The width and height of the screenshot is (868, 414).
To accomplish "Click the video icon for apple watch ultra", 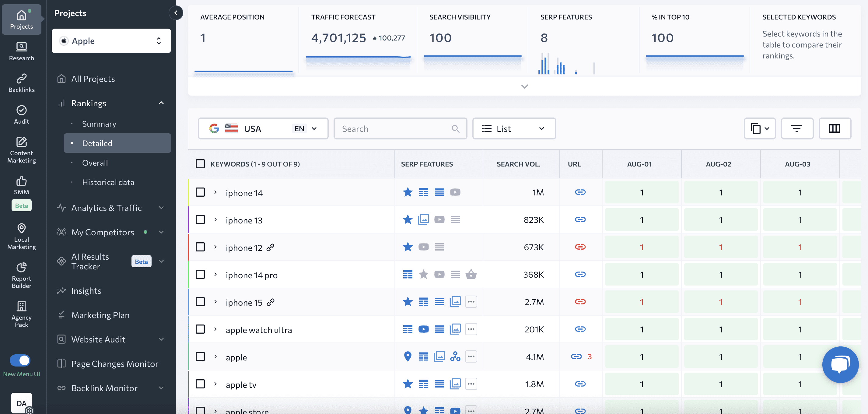I will tap(423, 329).
